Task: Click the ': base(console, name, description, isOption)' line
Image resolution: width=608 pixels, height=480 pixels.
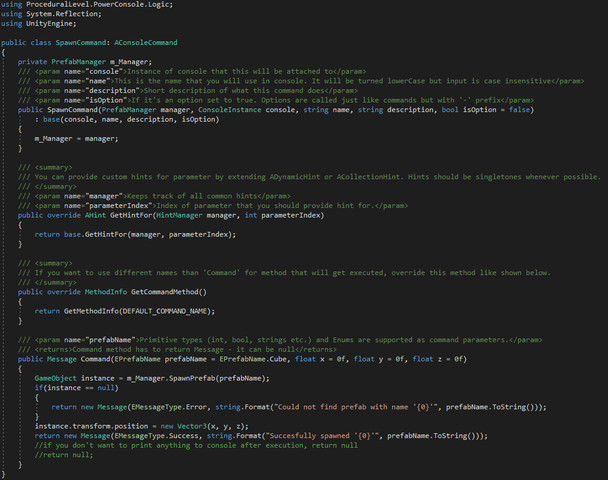Action: coord(127,119)
